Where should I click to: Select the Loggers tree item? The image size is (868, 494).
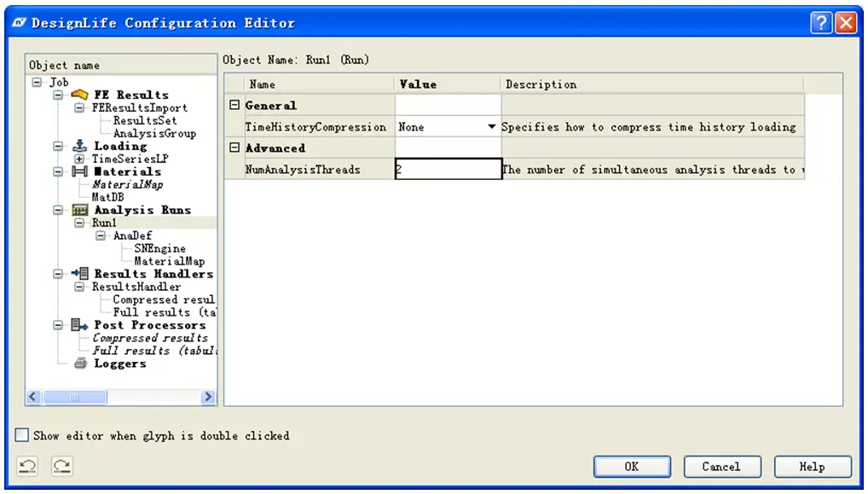[120, 363]
